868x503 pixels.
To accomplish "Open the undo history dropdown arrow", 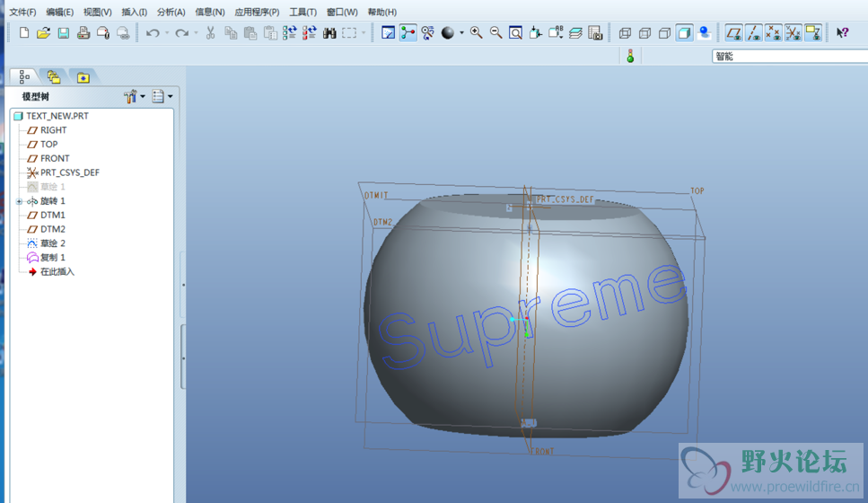I will 167,33.
